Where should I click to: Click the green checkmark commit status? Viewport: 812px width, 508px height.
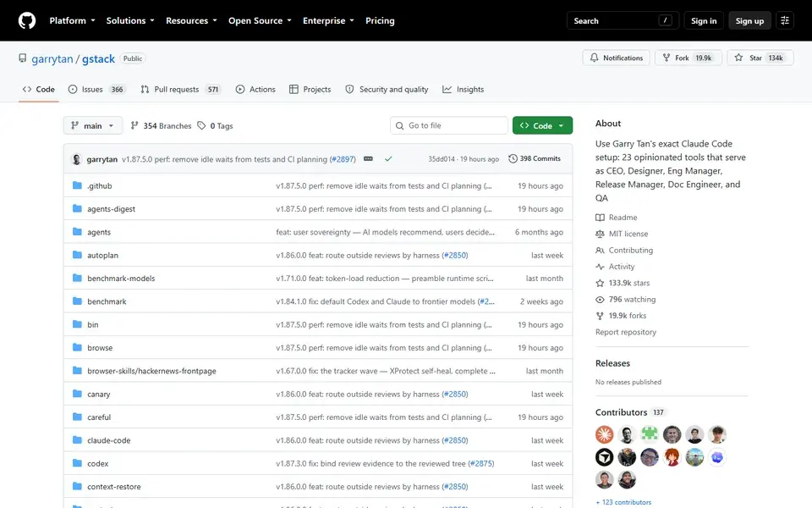click(x=388, y=158)
